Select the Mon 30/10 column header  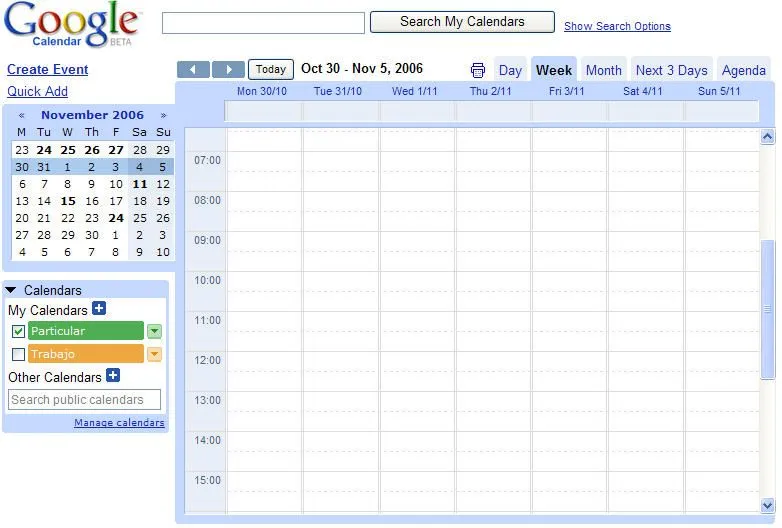coord(262,91)
